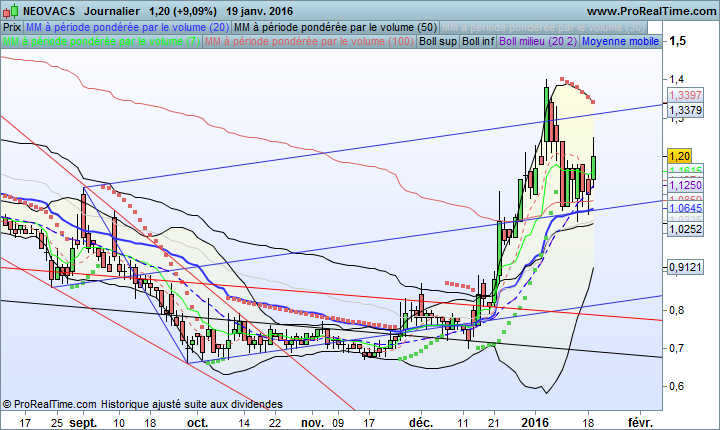Select the Prix legend tab
This screenshot has height=430, width=720.
(x=11, y=26)
